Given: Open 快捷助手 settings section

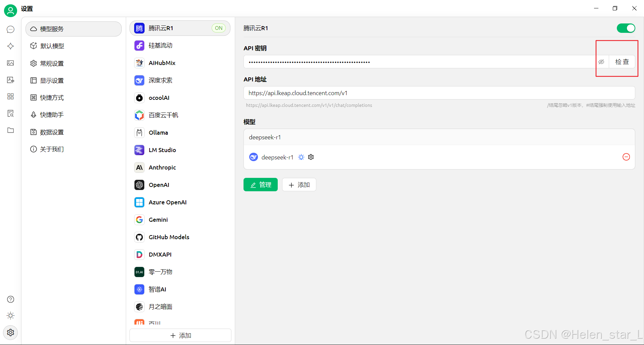Looking at the screenshot, I should coord(73,115).
